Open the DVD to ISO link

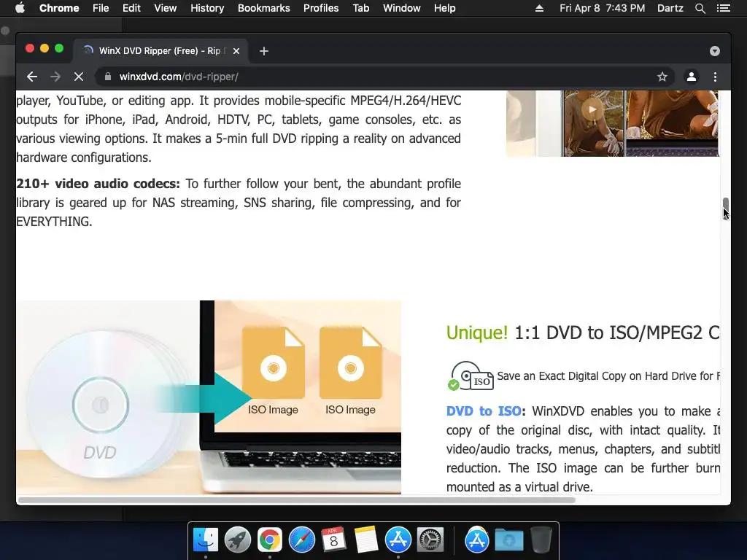484,411
